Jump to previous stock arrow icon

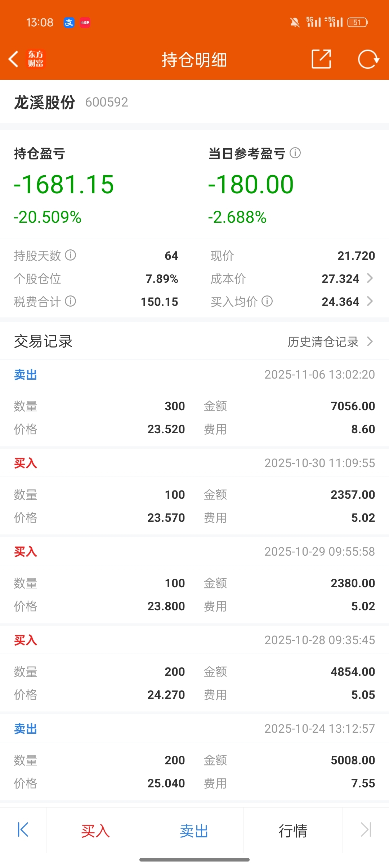click(x=23, y=830)
